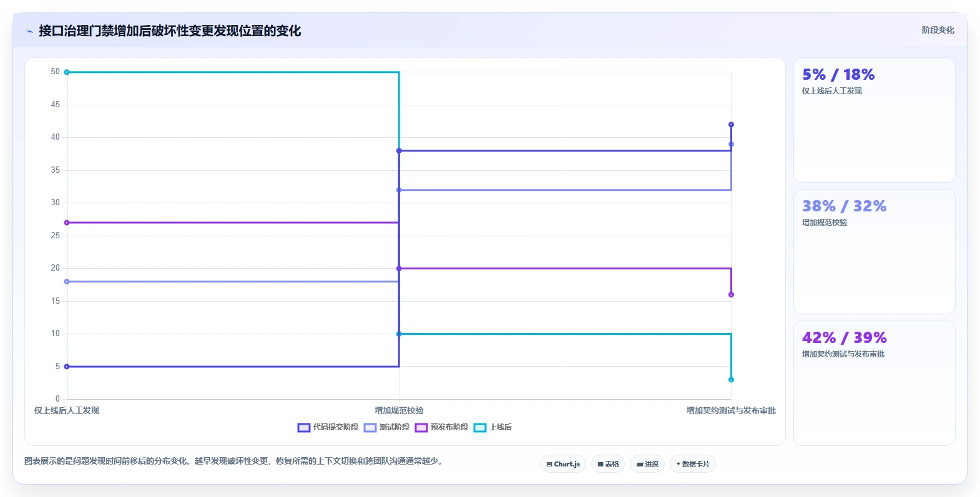Click the 上线后 data point at 50
Screen dimensions: 980x497
click(67, 72)
